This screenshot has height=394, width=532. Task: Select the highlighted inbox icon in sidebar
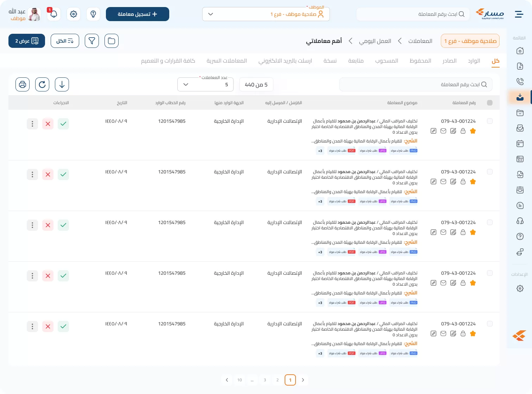coord(520,97)
